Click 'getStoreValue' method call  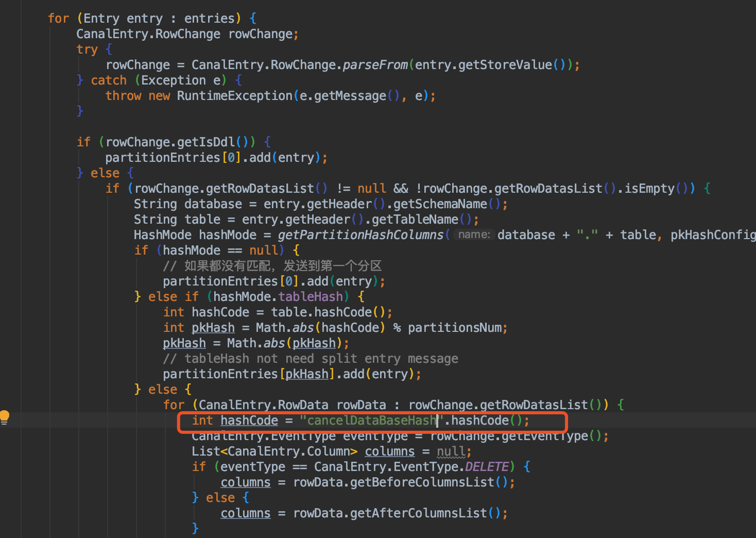[505, 65]
